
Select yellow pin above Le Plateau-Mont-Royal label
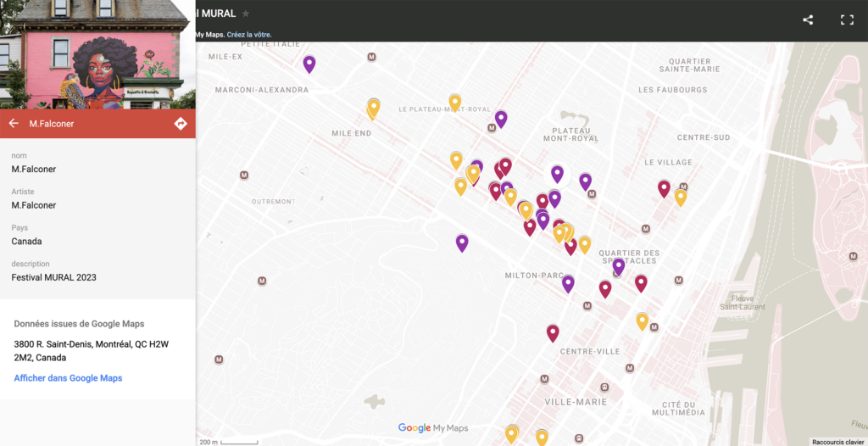(455, 103)
